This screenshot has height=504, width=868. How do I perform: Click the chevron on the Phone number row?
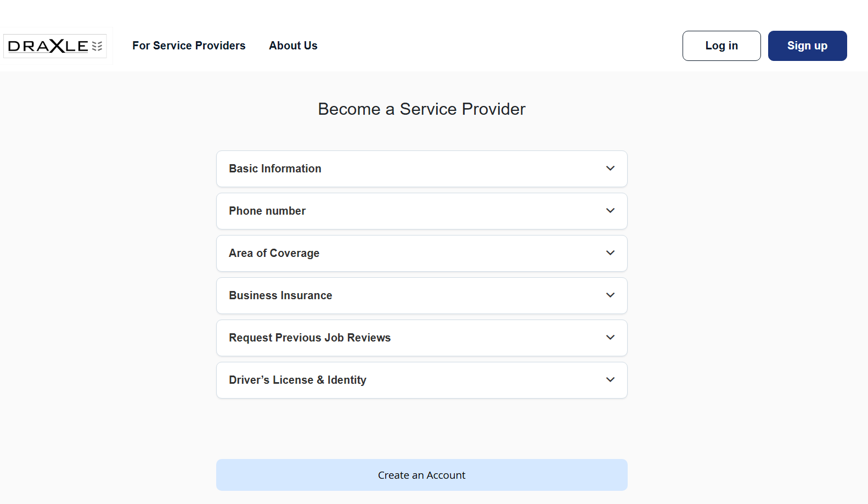point(610,211)
